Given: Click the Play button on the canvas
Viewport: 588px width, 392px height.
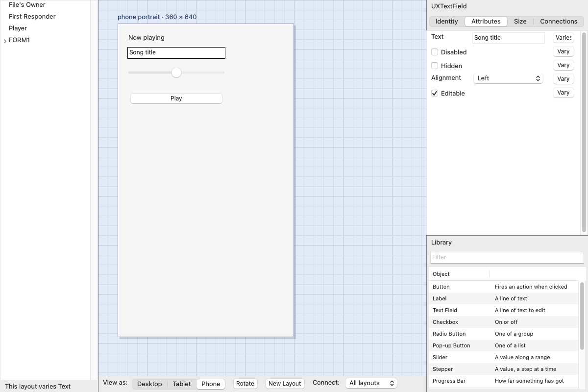Looking at the screenshot, I should pyautogui.click(x=176, y=98).
